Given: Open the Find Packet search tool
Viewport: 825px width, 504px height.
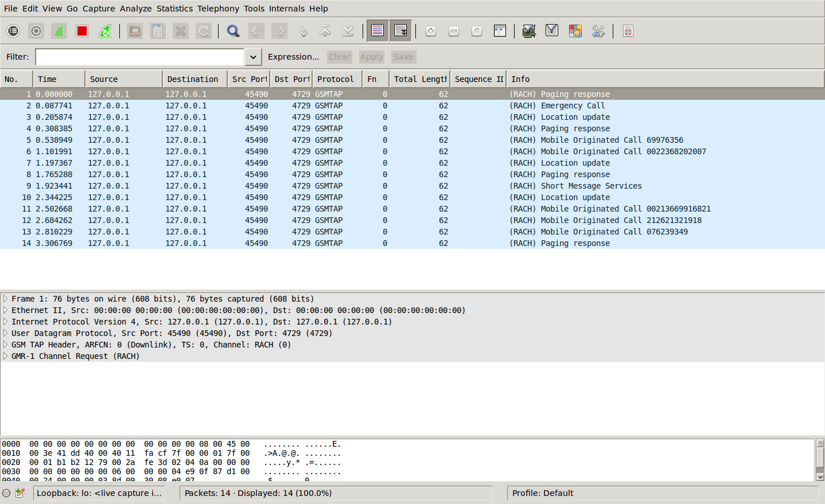Looking at the screenshot, I should [233, 31].
